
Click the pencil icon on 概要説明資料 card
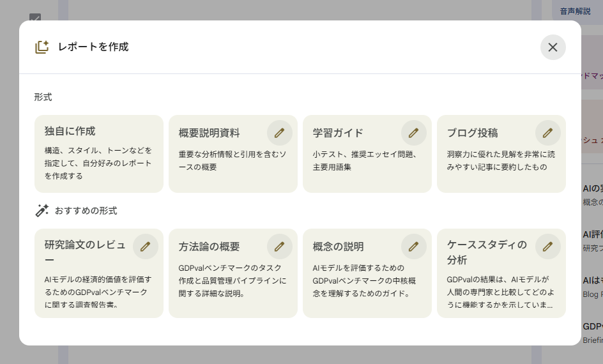point(279,133)
